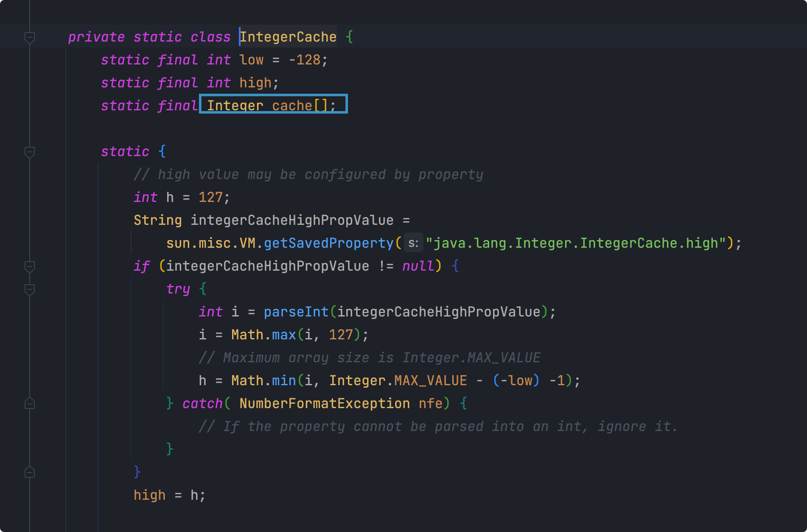807x532 pixels.
Task: Click the String type keyword
Action: click(x=158, y=220)
